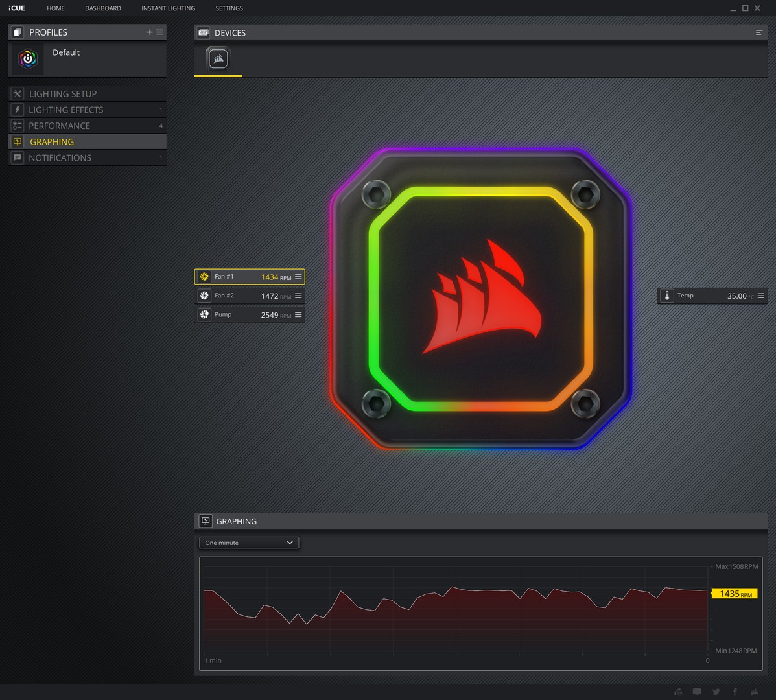Add a new profile with plus icon

[150, 32]
